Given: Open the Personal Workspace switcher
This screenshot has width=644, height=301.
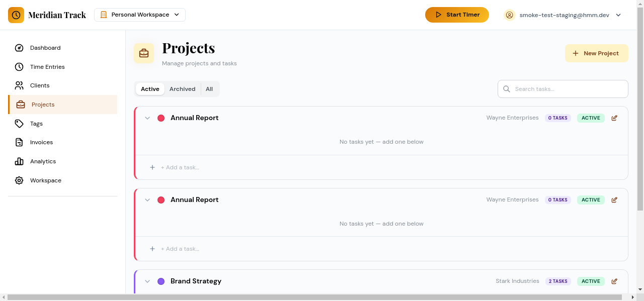Looking at the screenshot, I should pyautogui.click(x=139, y=15).
